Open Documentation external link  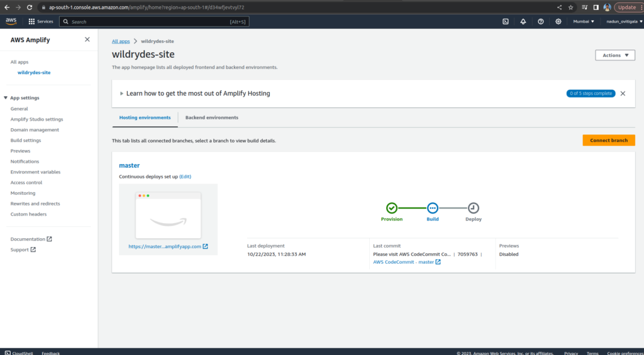[31, 239]
